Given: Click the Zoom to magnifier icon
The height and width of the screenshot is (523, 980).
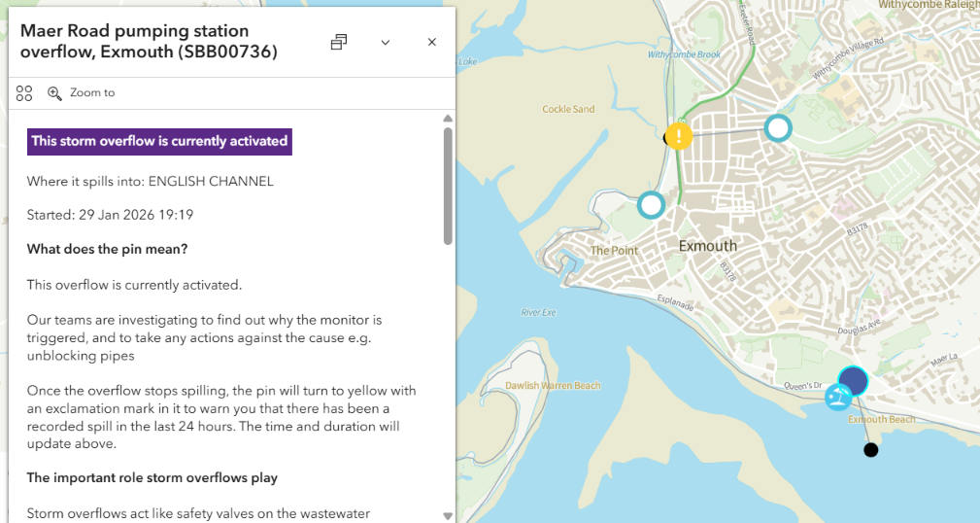Looking at the screenshot, I should point(54,93).
